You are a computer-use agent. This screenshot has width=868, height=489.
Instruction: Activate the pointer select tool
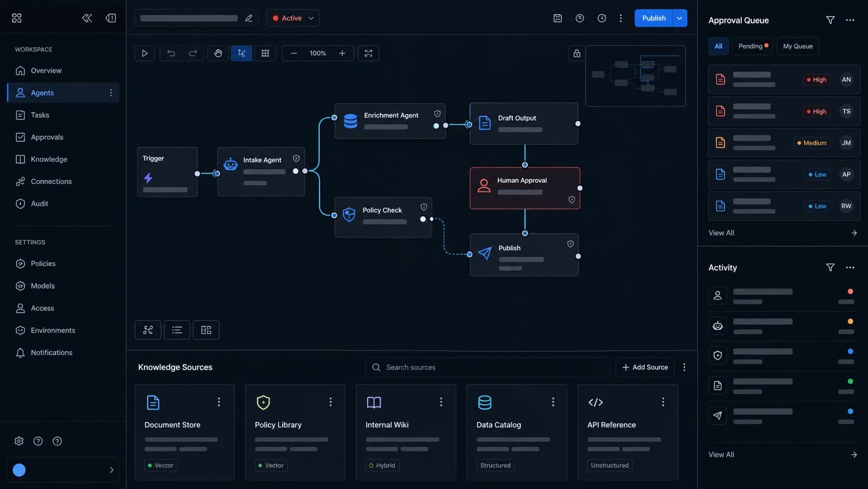pyautogui.click(x=241, y=53)
